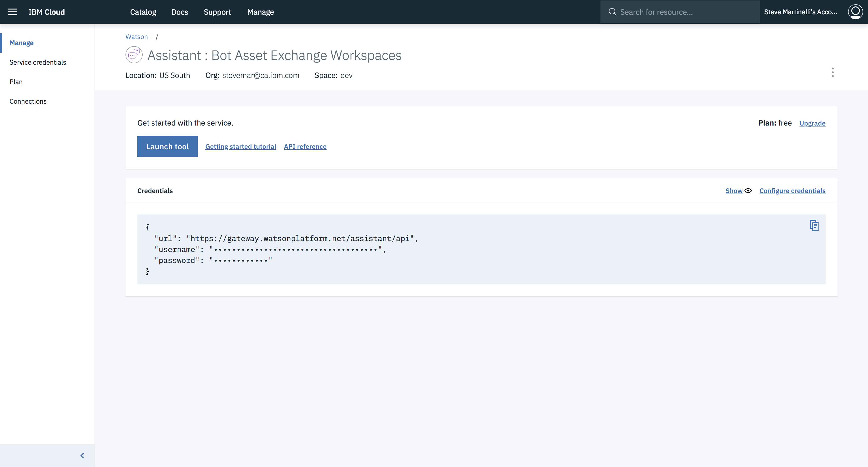Go to Connections sidebar section
This screenshot has height=467, width=868.
point(28,102)
